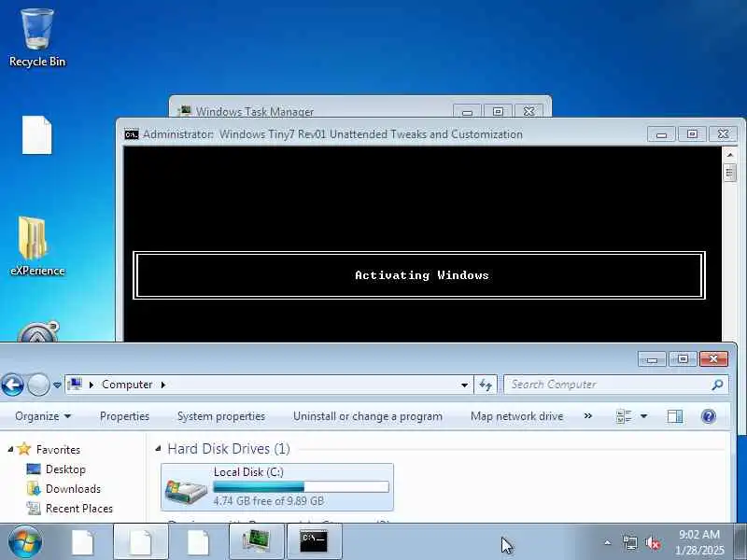The height and width of the screenshot is (560, 747).
Task: Collapse the Favorites tree node
Action: 10,449
